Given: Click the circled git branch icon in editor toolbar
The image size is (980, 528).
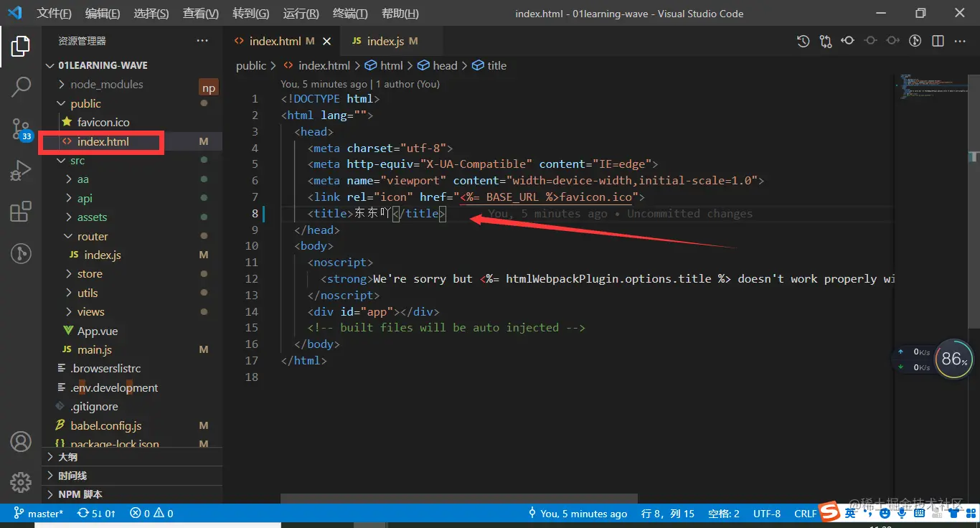Looking at the screenshot, I should [915, 41].
